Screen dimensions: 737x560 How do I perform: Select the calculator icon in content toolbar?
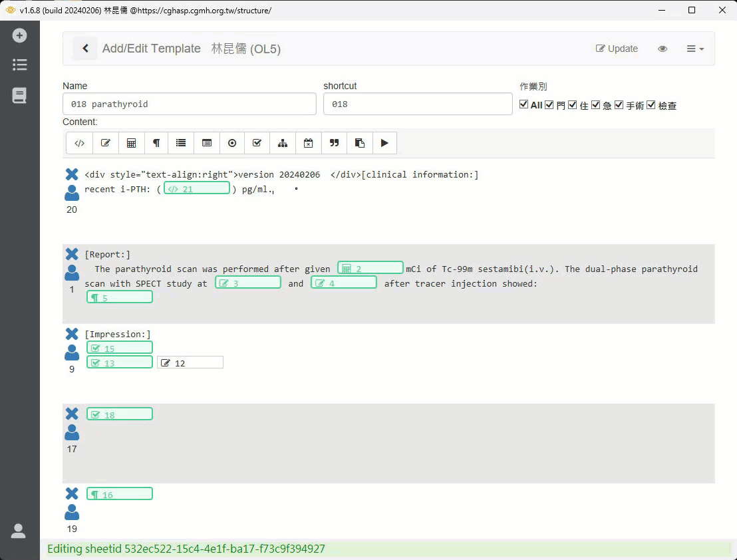click(131, 143)
